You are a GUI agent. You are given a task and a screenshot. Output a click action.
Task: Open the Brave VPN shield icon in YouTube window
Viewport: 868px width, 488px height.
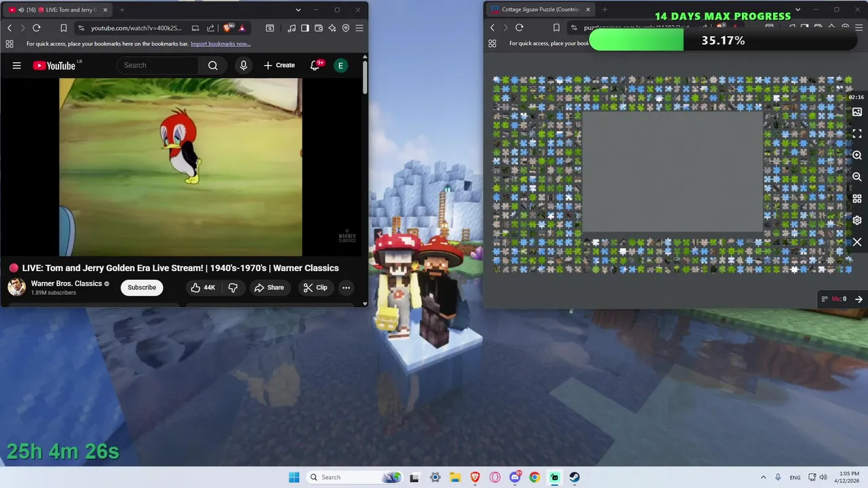[346, 28]
